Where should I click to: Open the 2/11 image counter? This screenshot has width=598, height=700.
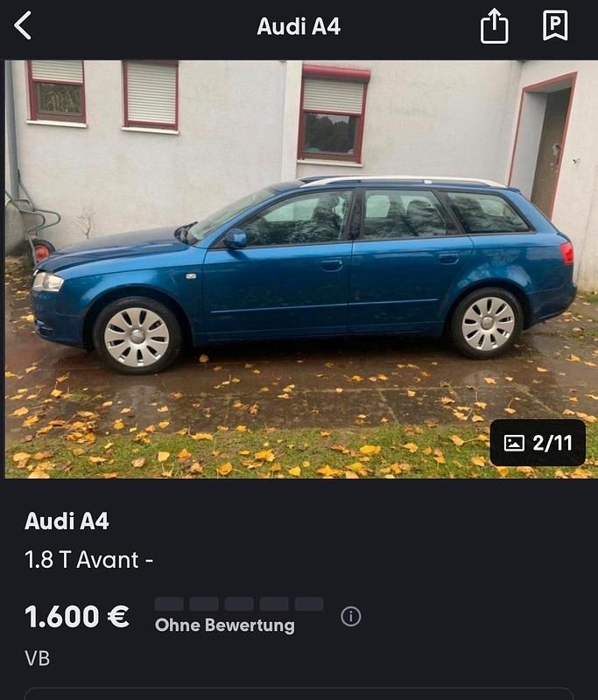[538, 443]
